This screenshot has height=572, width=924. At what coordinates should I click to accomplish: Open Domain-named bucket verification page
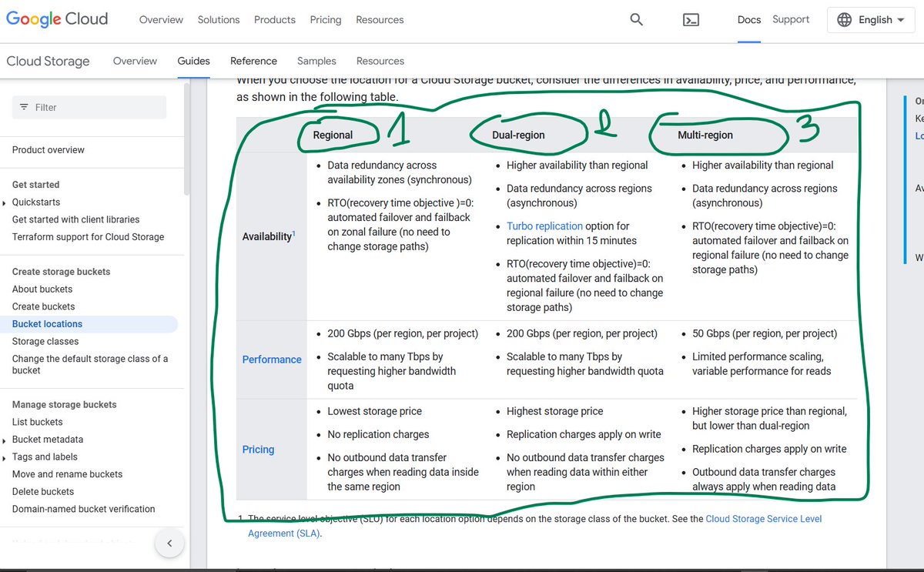click(83, 509)
